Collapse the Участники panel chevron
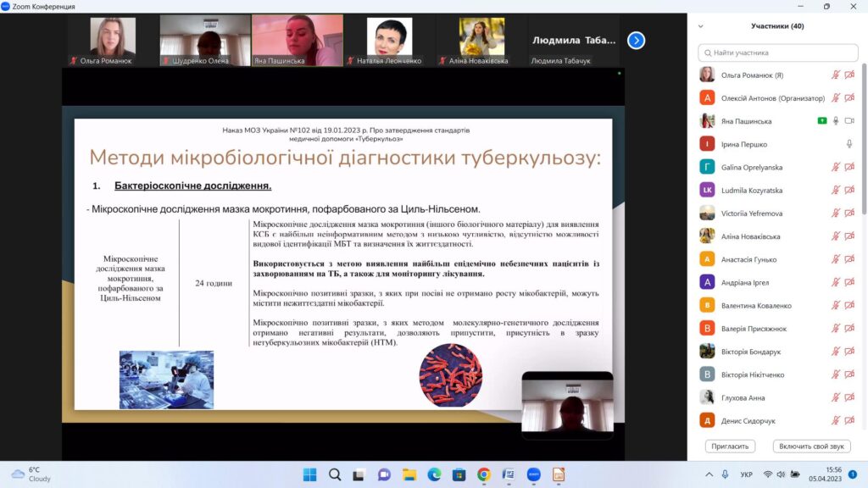 tap(700, 26)
